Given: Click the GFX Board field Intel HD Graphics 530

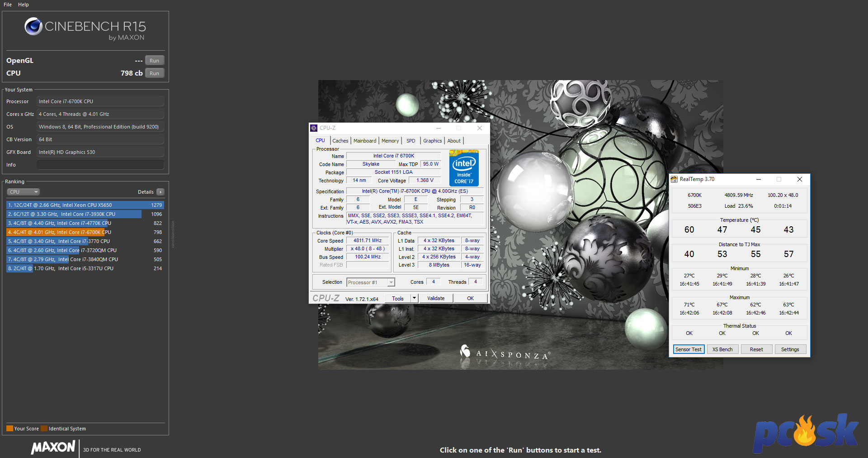Looking at the screenshot, I should pos(100,152).
